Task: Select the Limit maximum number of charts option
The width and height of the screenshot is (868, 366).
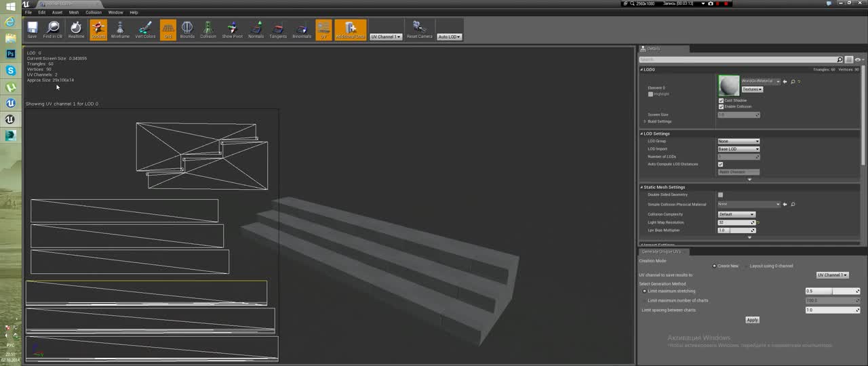Action: pos(644,300)
